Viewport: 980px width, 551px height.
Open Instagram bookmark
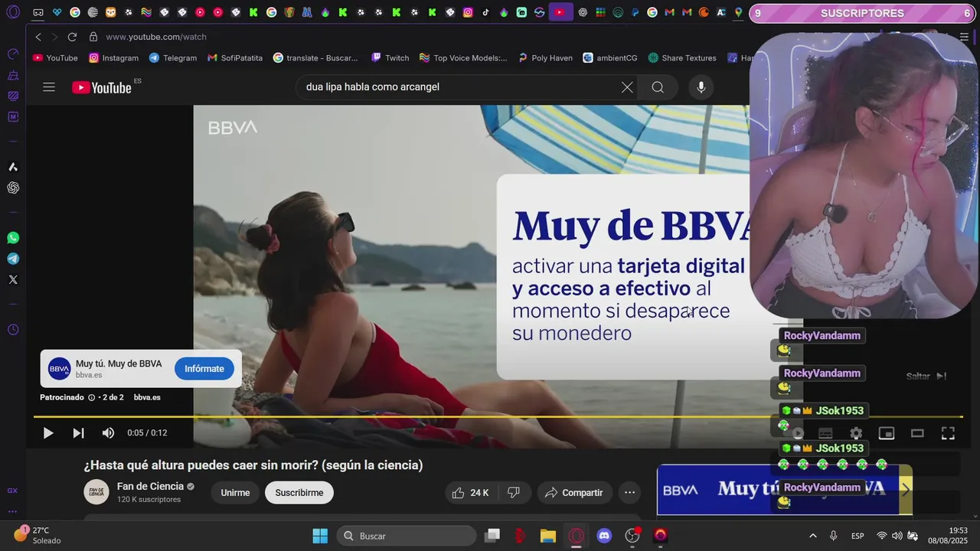point(114,58)
